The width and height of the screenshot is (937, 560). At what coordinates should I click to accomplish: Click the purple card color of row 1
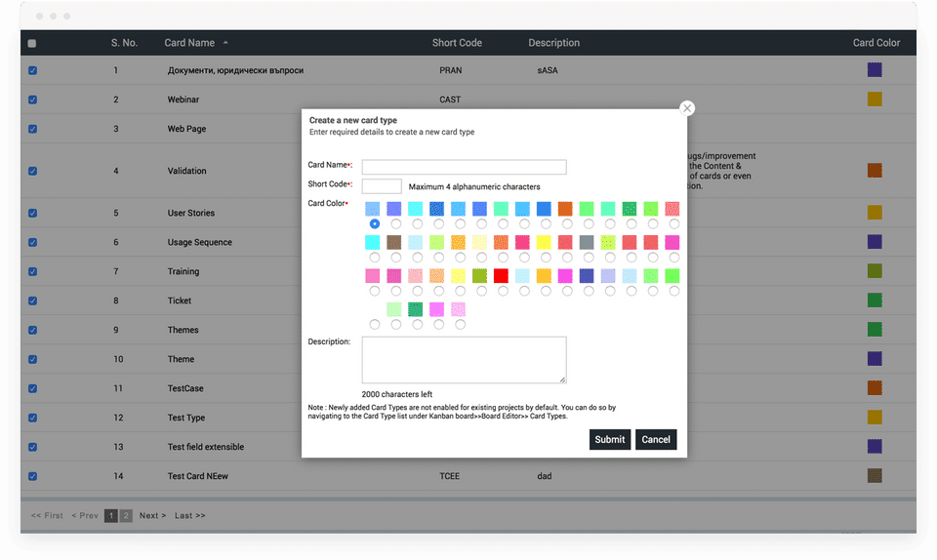(875, 70)
